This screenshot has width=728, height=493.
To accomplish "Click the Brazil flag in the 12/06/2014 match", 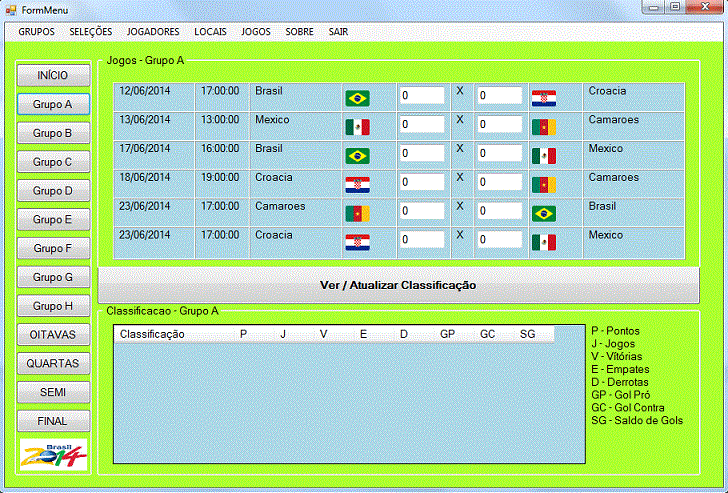I will click(x=357, y=98).
